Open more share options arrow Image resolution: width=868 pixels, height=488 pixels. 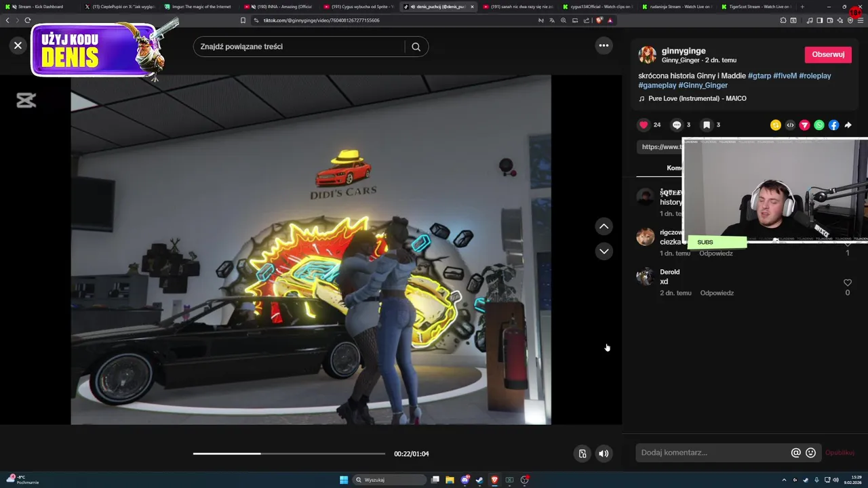click(x=848, y=125)
